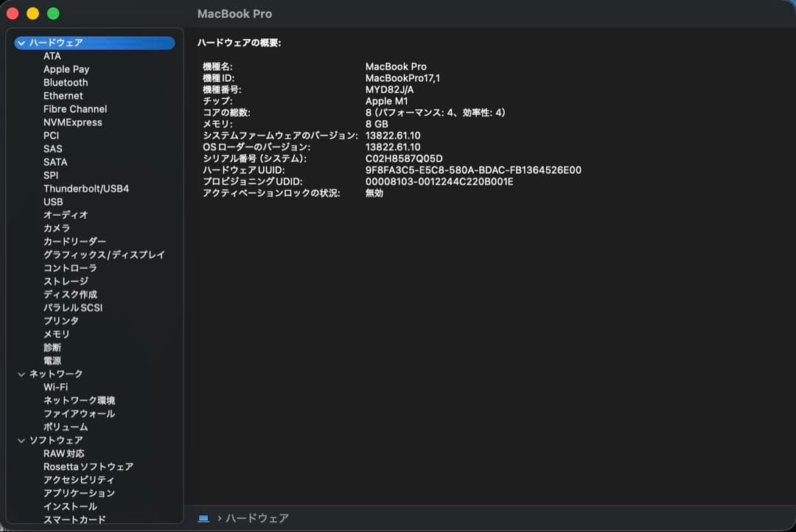Select ファイアウォール under ネットワーク
Image resolution: width=796 pixels, height=532 pixels.
pyautogui.click(x=77, y=413)
